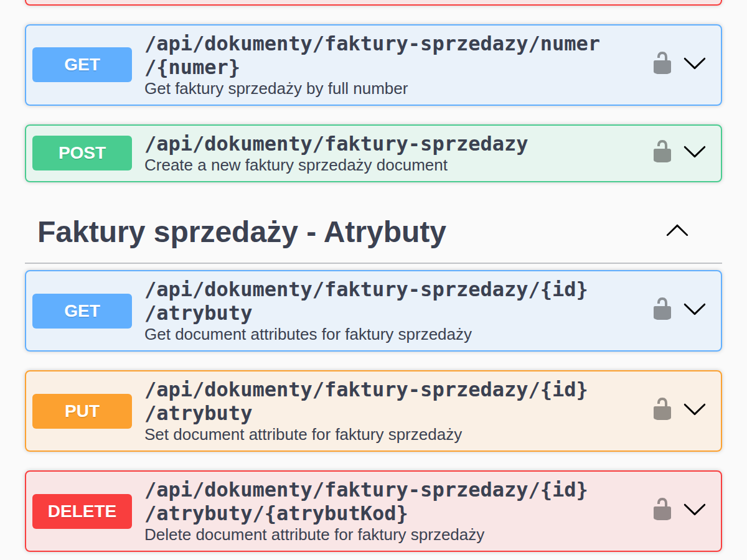Expand the DELETE atrybutKod operation
Screen dimensions: 747x560
coord(695,508)
